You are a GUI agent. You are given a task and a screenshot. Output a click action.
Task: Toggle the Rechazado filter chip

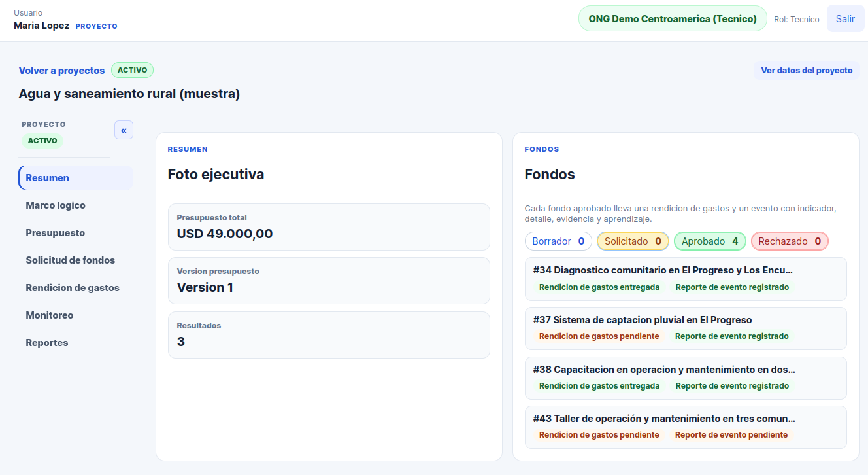[790, 241]
